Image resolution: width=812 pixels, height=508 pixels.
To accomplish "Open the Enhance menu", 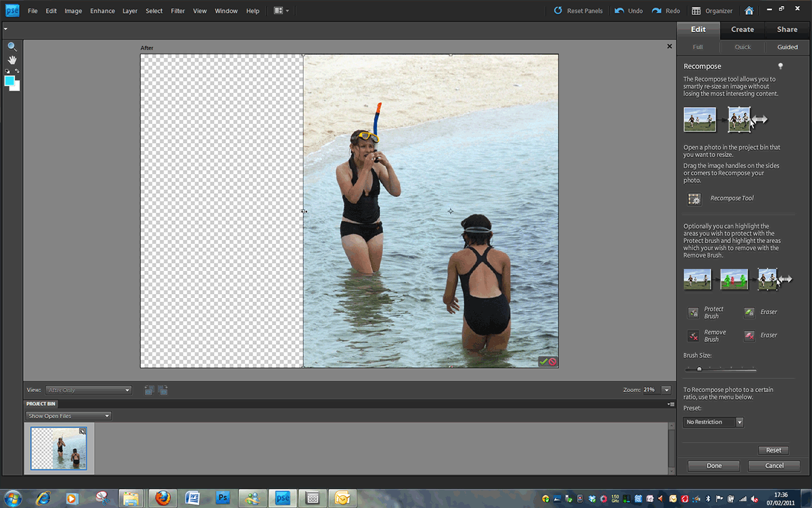I will (102, 11).
